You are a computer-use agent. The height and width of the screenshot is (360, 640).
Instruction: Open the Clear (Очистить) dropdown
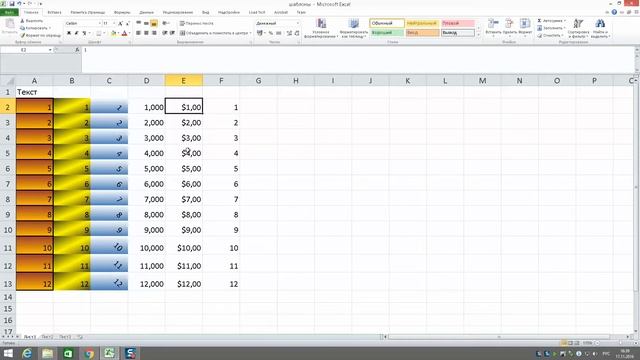pyautogui.click(x=551, y=36)
